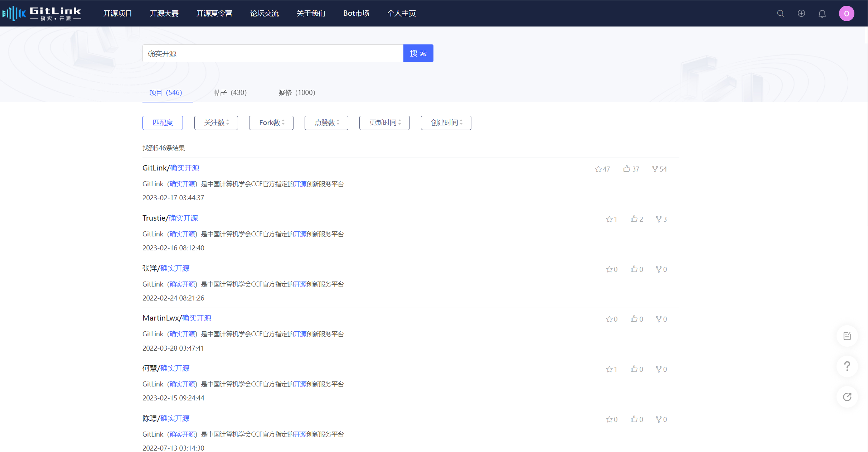868x452 pixels.
Task: Select the 匹配度 sort option
Action: coord(163,123)
